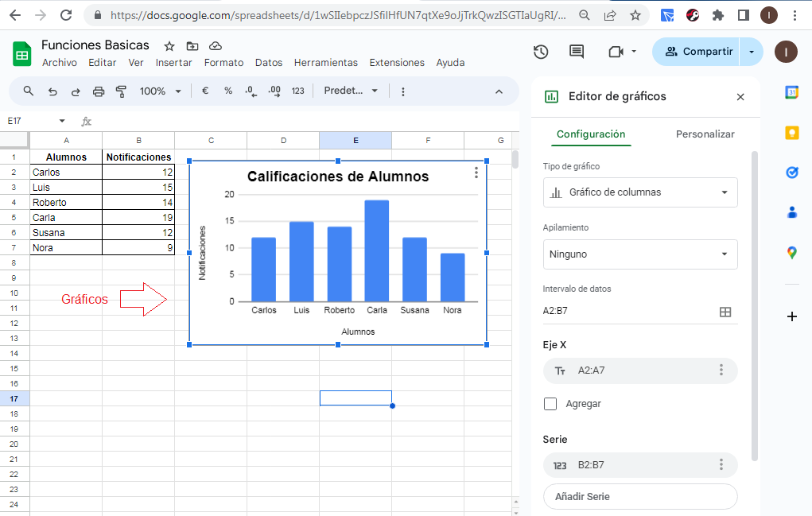Click the Añadir Serie button

coord(640,496)
